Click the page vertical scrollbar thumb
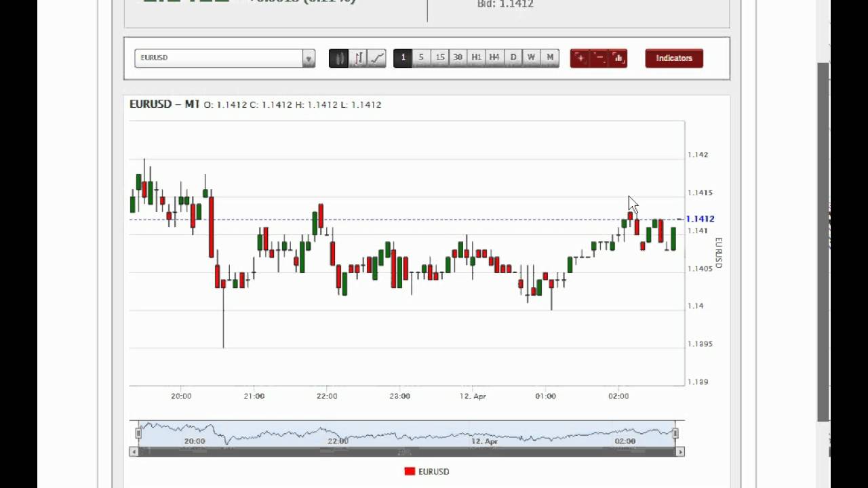The height and width of the screenshot is (488, 868). 823,242
